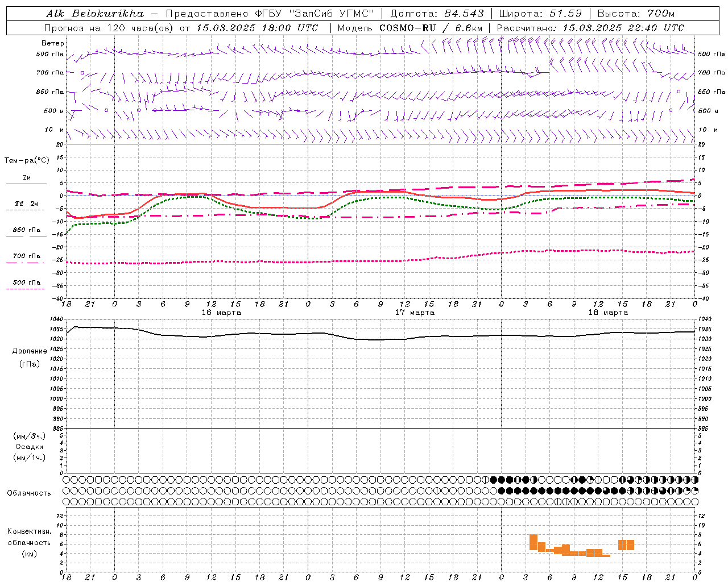Click the '(км)' unit under convective cloud label

coord(30,554)
